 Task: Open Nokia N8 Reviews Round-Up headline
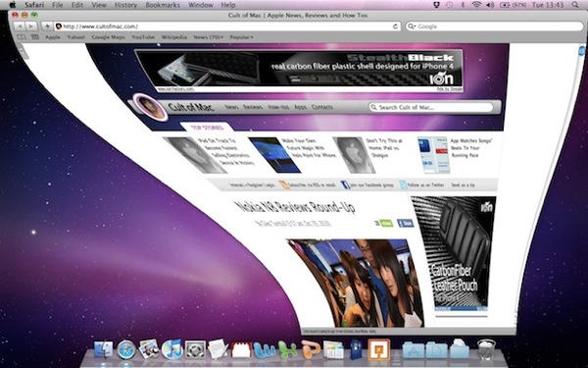(295, 208)
